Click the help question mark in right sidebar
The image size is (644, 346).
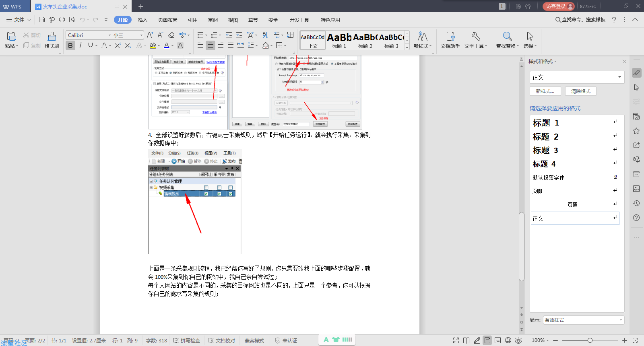click(x=636, y=218)
